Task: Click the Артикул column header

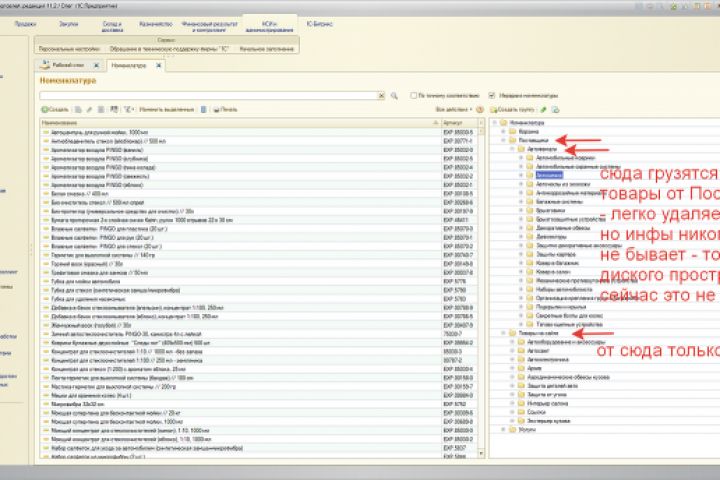Action: (459, 123)
